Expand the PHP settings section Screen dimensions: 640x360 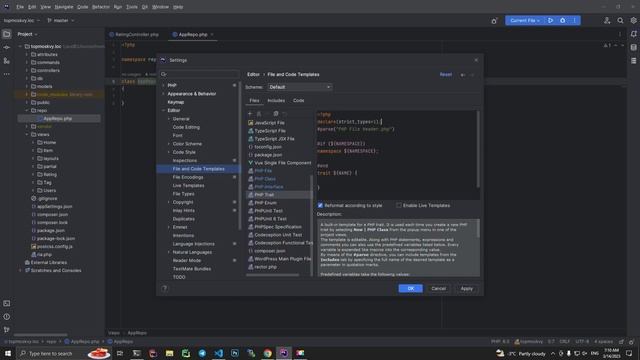tap(164, 85)
